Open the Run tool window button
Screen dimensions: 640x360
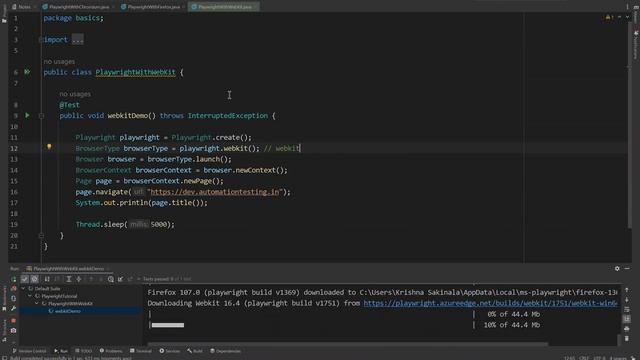(61, 351)
